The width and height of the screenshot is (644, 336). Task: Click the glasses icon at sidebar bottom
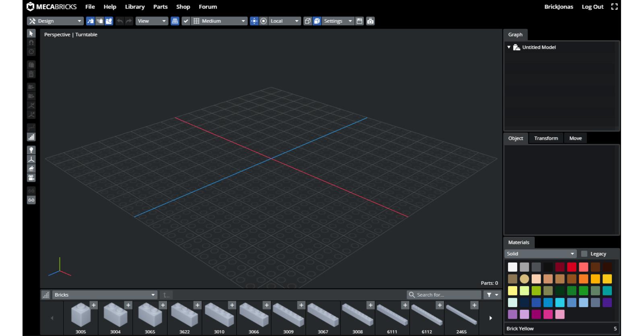point(31,200)
